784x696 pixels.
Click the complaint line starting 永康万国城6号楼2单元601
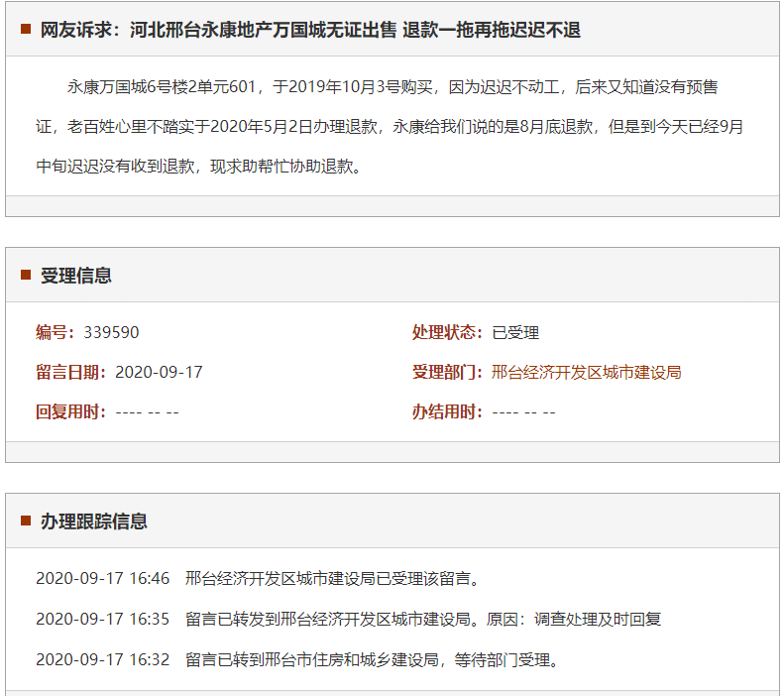coord(392,86)
